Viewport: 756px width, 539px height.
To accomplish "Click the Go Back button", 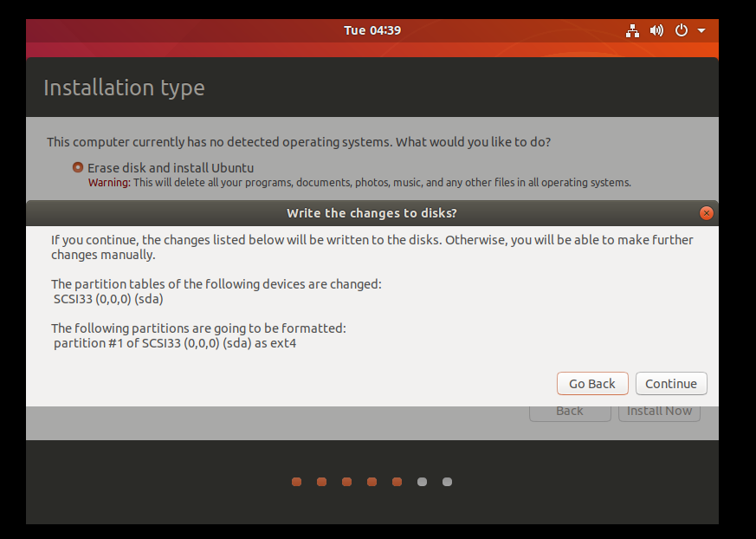I will tap(592, 384).
